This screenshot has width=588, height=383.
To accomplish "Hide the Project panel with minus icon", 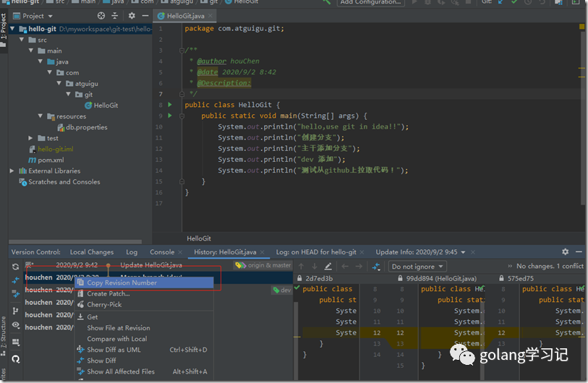I will pos(145,16).
